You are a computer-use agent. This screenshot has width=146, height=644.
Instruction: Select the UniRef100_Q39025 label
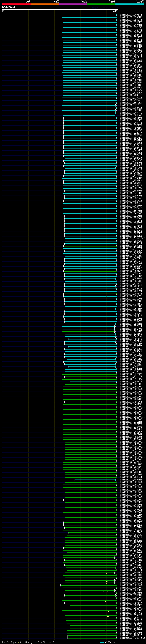131,371
